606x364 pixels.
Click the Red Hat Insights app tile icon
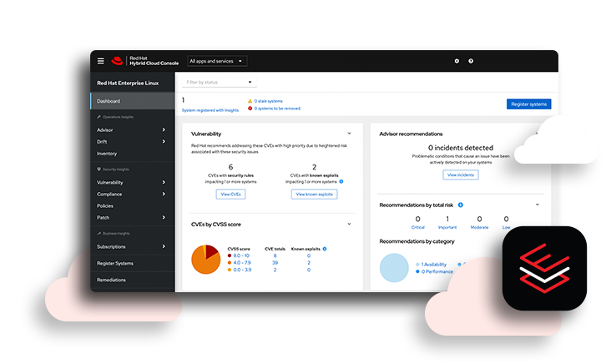coord(544,268)
